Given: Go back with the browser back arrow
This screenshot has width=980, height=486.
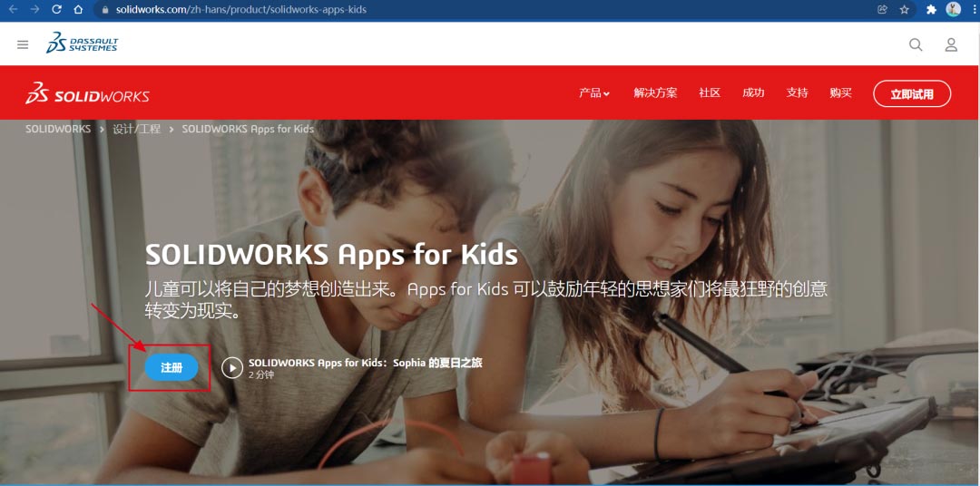Looking at the screenshot, I should coord(13,9).
